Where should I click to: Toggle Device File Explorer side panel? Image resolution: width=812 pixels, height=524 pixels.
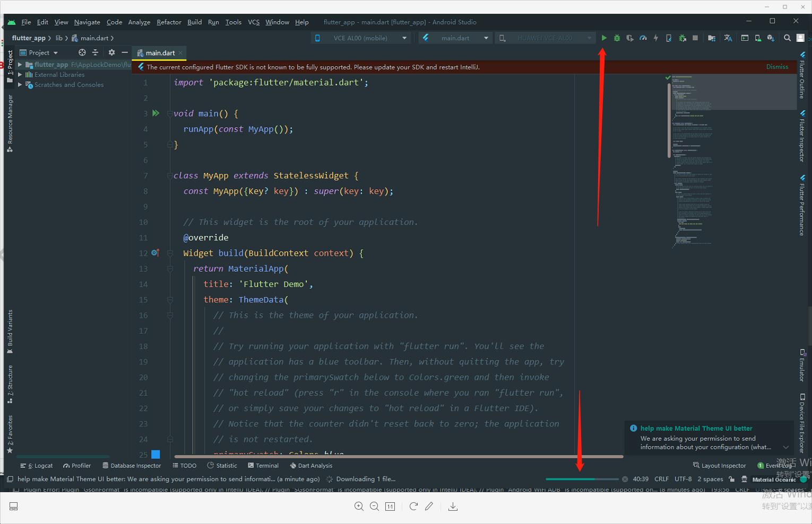coord(802,423)
